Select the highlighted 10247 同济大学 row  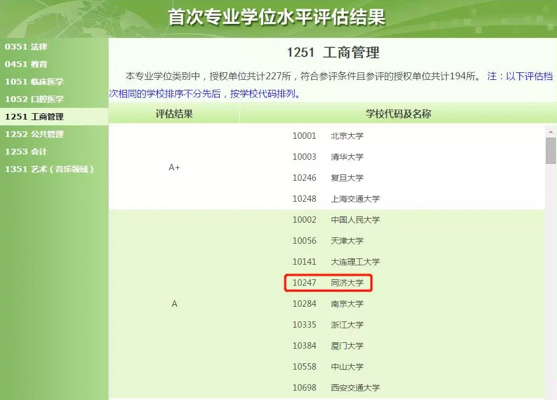328,283
